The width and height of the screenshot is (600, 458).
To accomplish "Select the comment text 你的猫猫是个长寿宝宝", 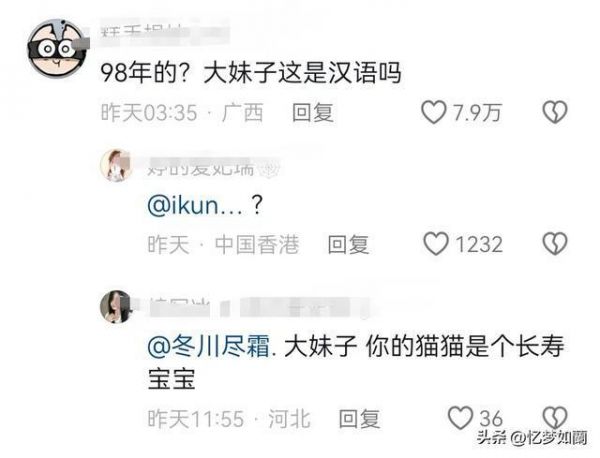I will click(356, 362).
